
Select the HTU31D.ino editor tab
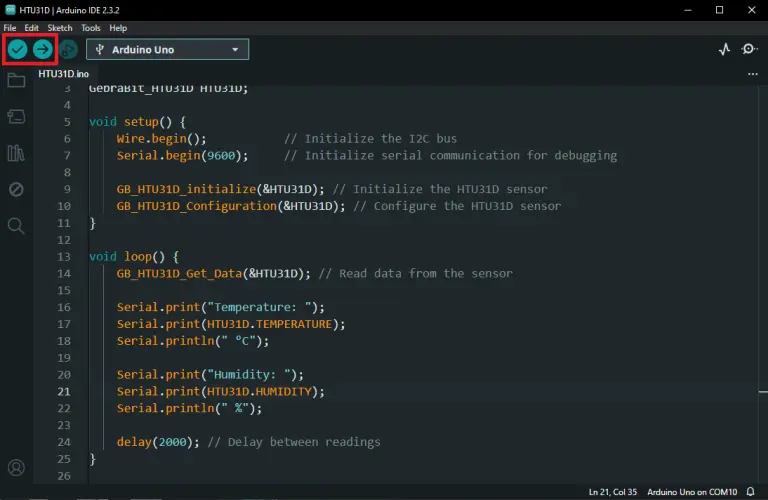[64, 74]
